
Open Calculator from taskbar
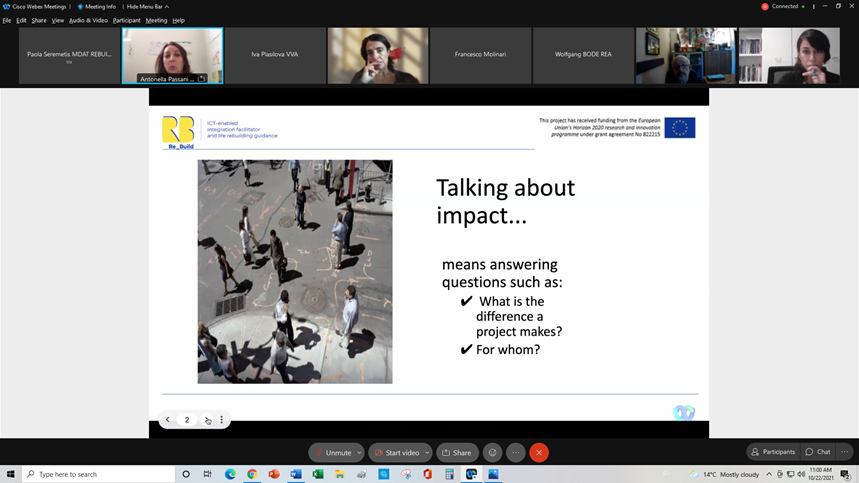(x=449, y=474)
